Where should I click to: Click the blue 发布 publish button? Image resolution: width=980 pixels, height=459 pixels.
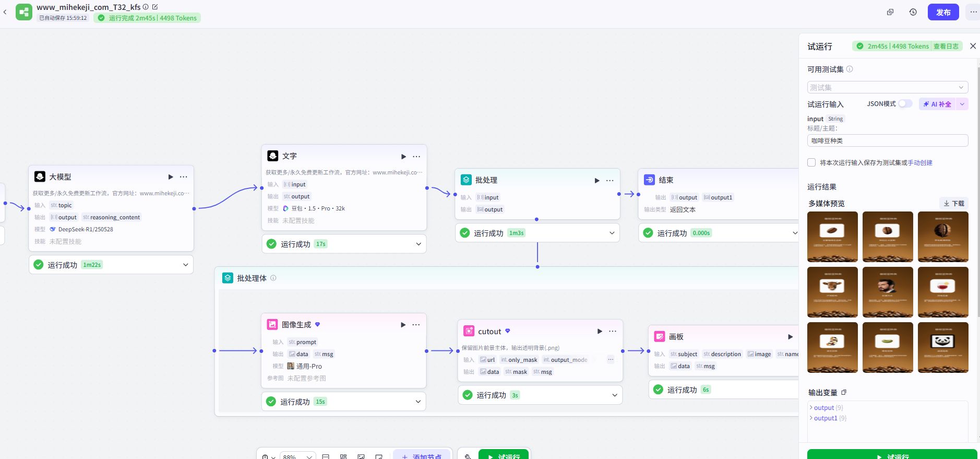tap(943, 12)
